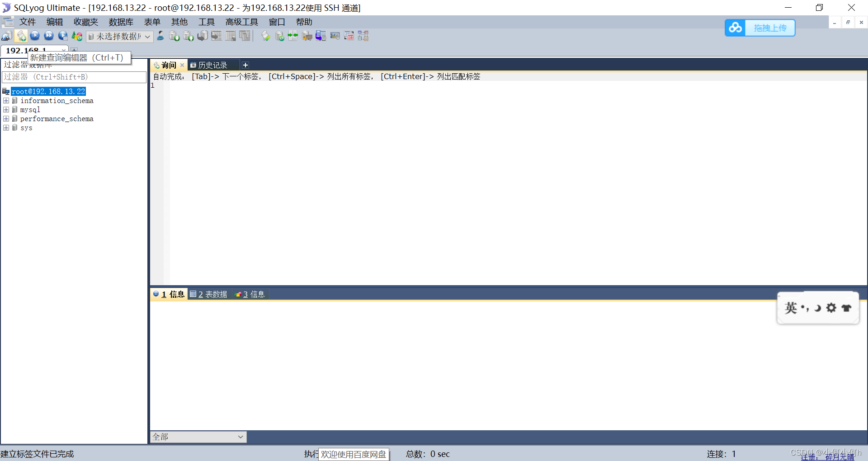Click the Import Database icon with up arrow
The height and width of the screenshot is (461, 868).
[188, 36]
